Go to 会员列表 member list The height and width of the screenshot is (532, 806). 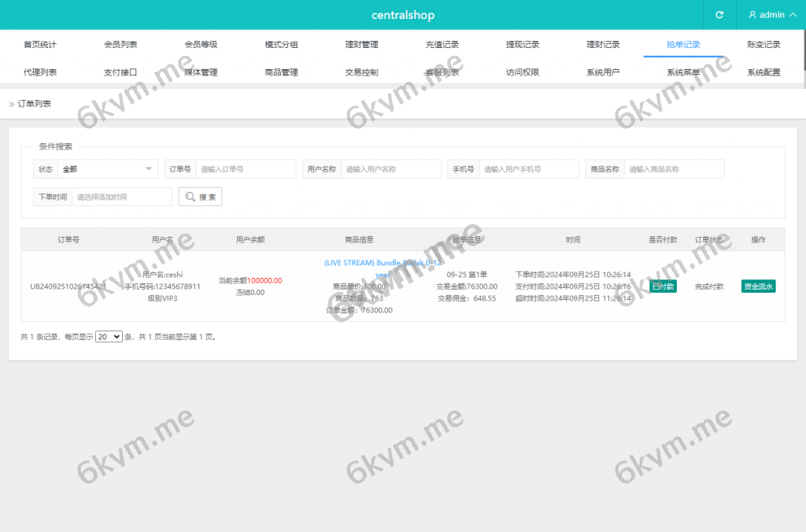[x=120, y=45]
